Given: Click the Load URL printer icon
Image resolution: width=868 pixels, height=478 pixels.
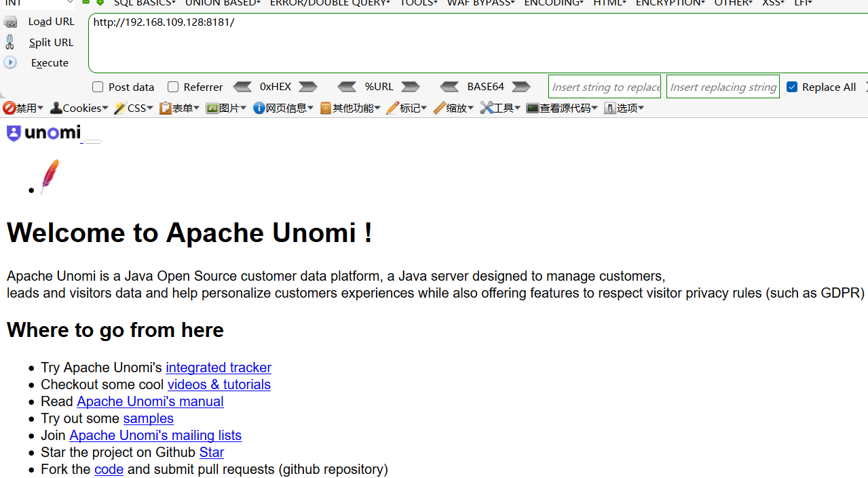Looking at the screenshot, I should (10, 22).
